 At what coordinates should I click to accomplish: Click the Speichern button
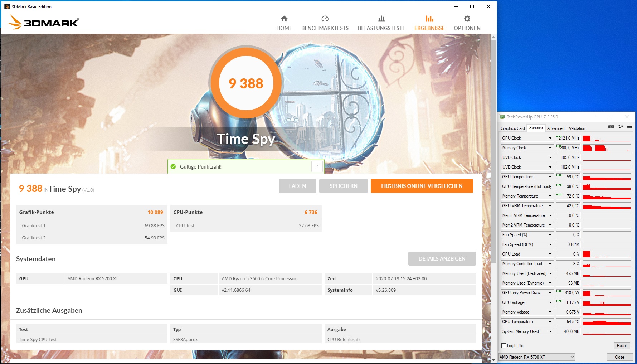click(344, 186)
